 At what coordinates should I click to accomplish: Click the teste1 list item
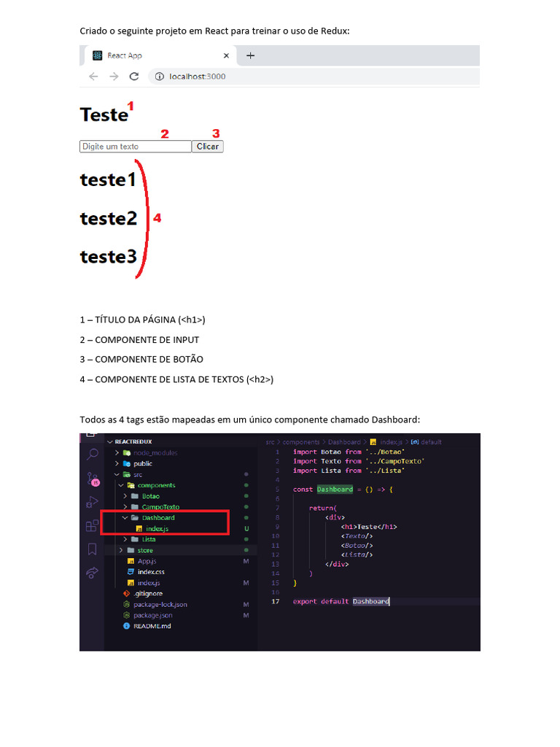[108, 180]
